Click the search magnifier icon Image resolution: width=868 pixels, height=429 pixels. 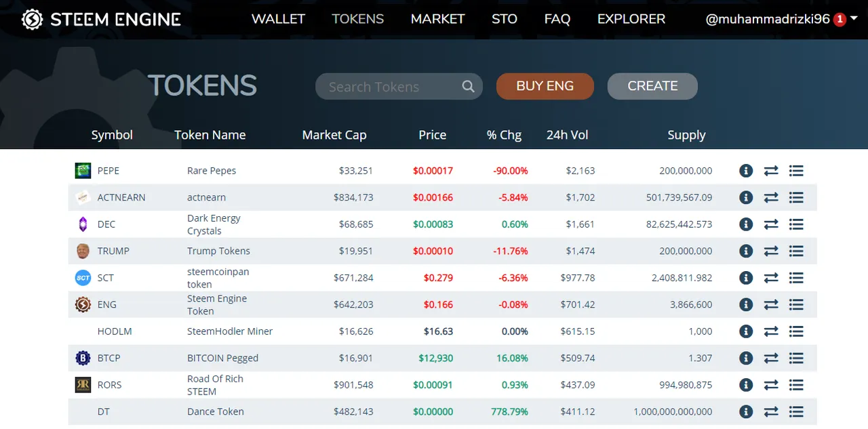click(468, 87)
